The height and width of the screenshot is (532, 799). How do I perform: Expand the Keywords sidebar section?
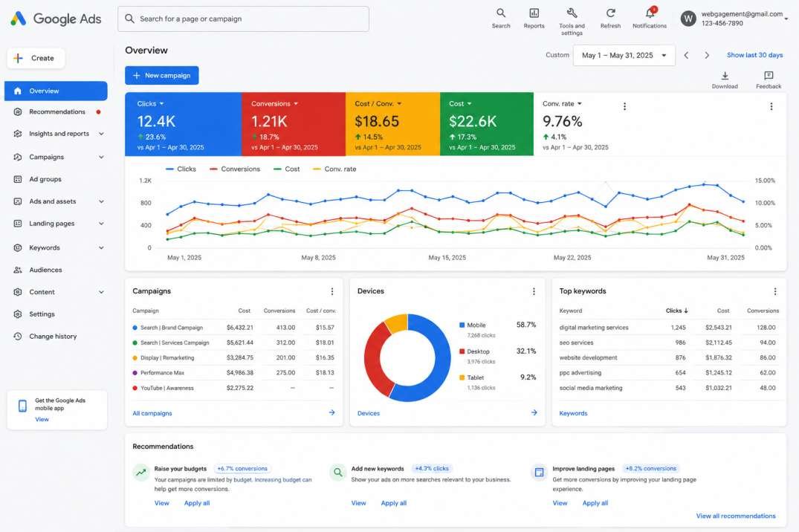pos(101,248)
